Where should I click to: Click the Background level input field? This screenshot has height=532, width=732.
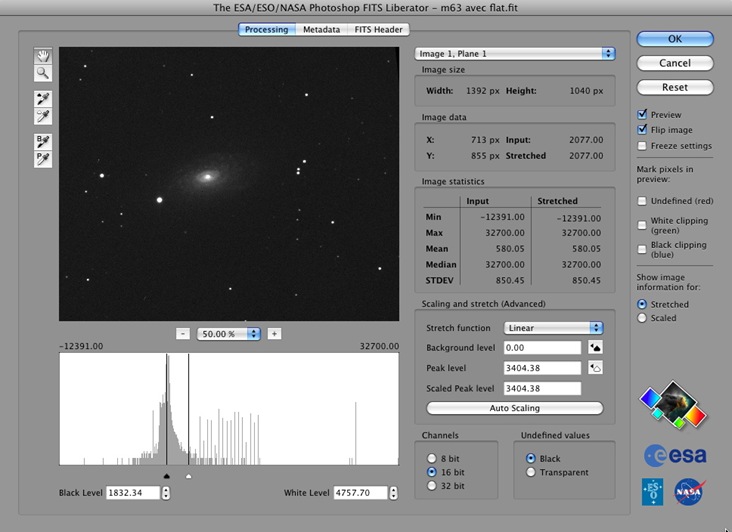(542, 347)
